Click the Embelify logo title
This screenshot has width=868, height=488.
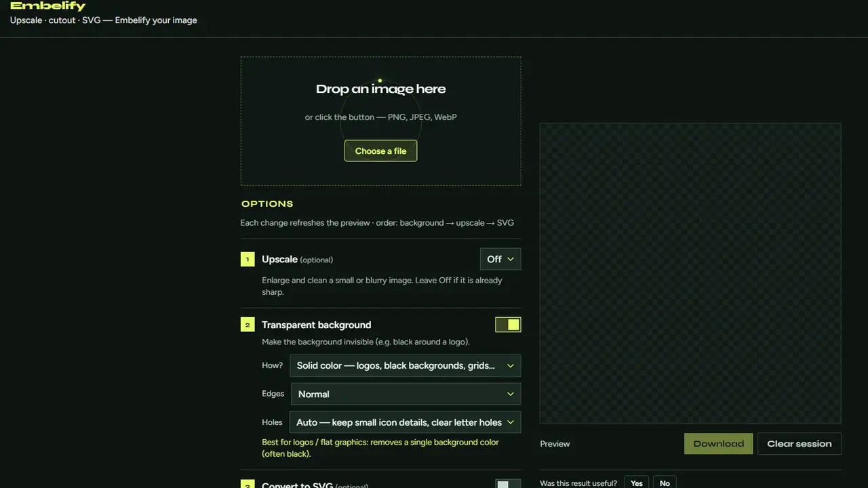[48, 6]
